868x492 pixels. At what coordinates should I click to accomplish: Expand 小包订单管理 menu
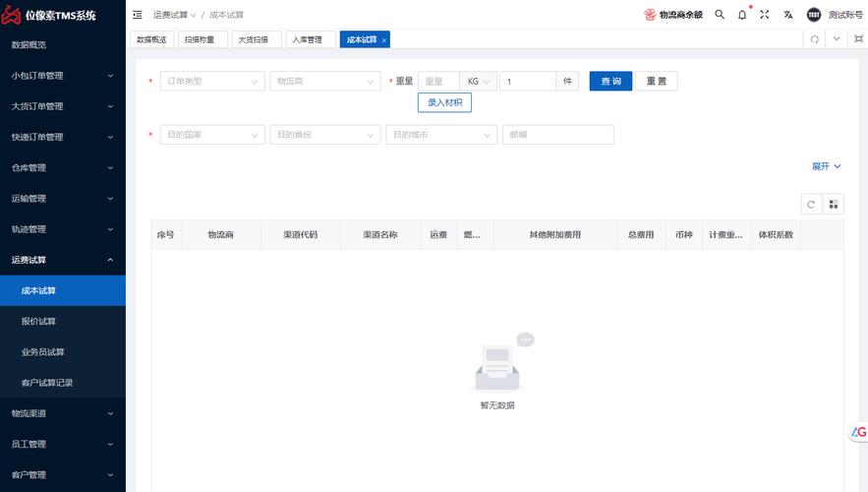[x=63, y=76]
